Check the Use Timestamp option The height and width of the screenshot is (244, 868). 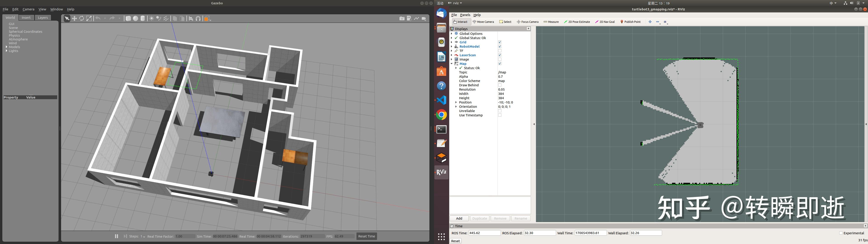(x=500, y=115)
